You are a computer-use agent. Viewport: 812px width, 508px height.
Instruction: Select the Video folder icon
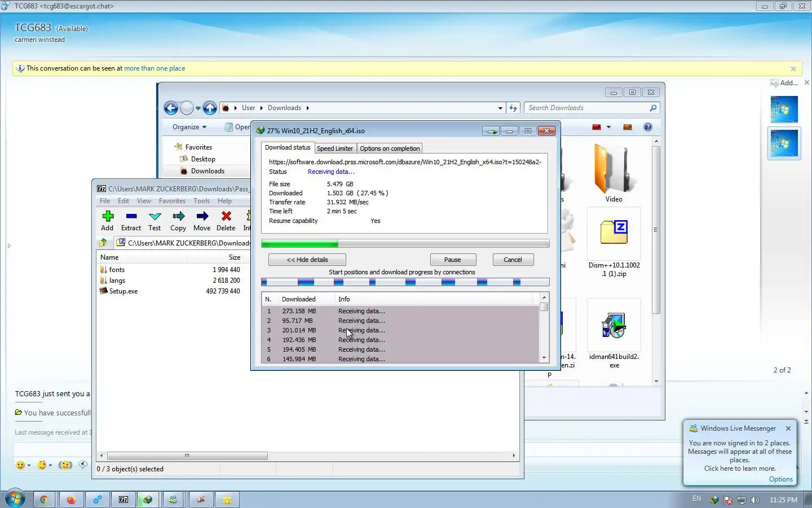pyautogui.click(x=614, y=169)
